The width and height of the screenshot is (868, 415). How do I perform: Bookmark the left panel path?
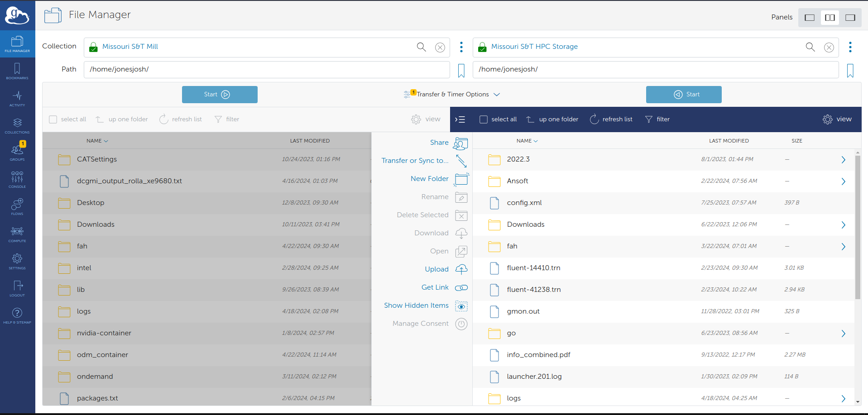[461, 71]
